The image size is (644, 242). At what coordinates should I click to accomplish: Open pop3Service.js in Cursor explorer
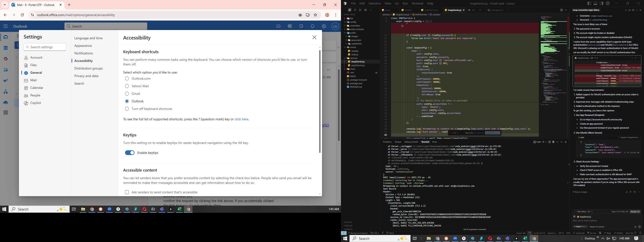[358, 65]
